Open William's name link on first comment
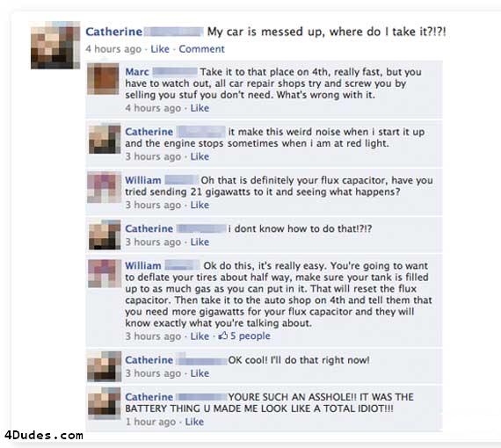501x448 pixels. click(x=142, y=180)
